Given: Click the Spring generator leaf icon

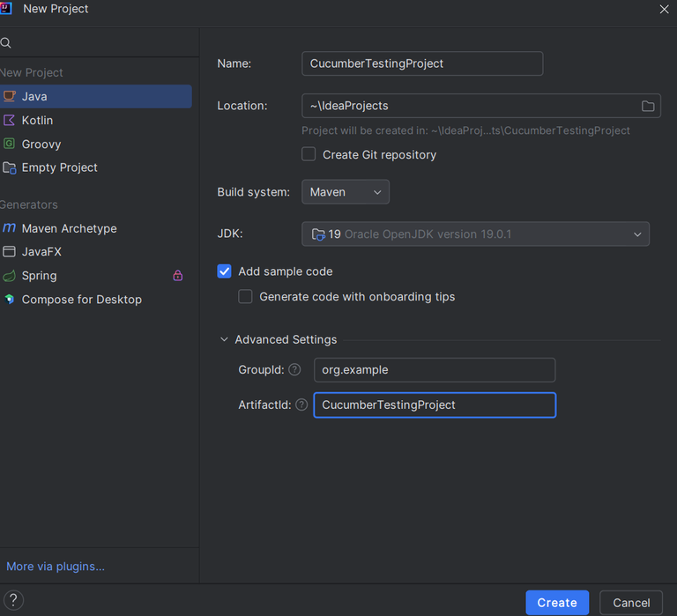Looking at the screenshot, I should coord(10,276).
